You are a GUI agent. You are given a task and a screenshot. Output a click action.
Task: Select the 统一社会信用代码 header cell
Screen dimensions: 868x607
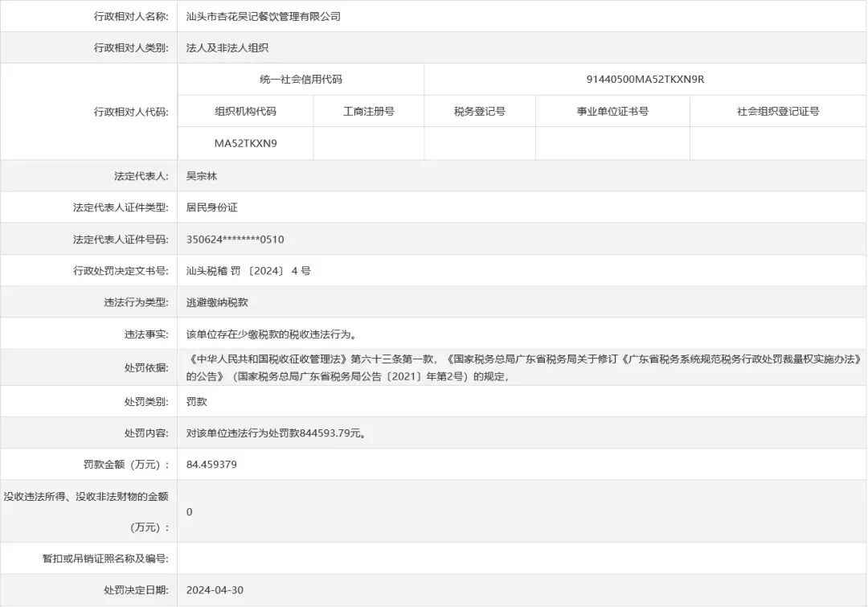tap(301, 80)
